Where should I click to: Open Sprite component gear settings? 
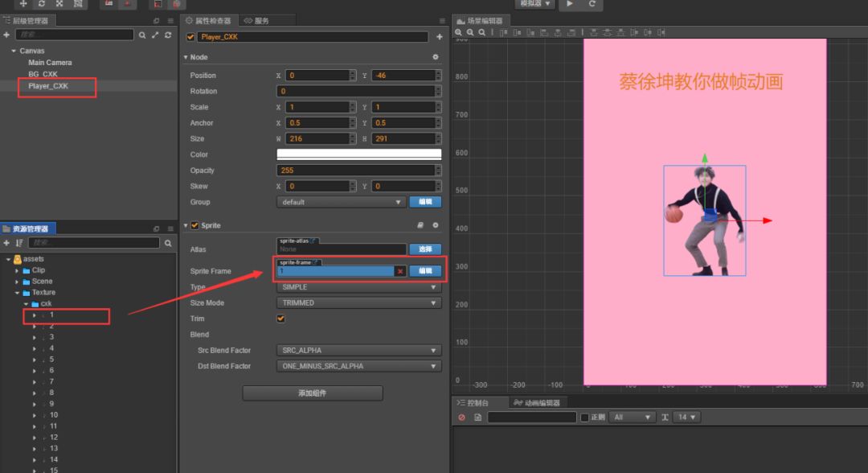pyautogui.click(x=436, y=225)
